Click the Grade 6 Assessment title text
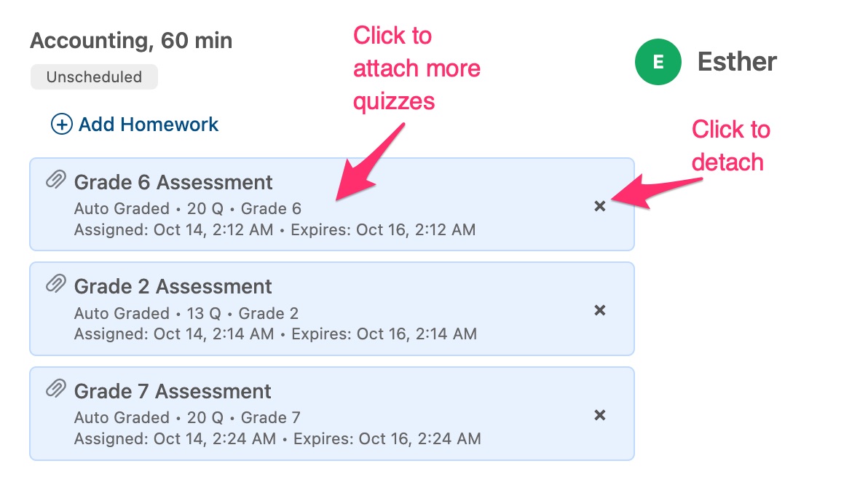 174,182
